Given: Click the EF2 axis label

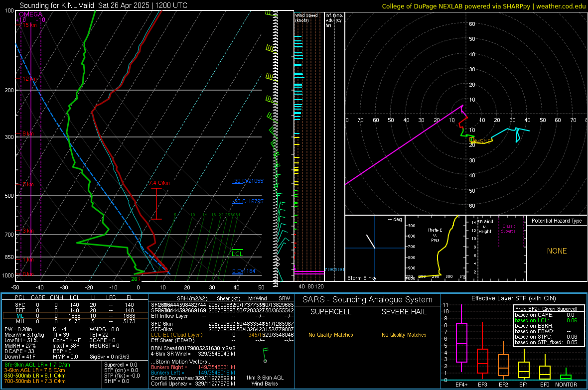Looking at the screenshot, I should click(x=503, y=385).
